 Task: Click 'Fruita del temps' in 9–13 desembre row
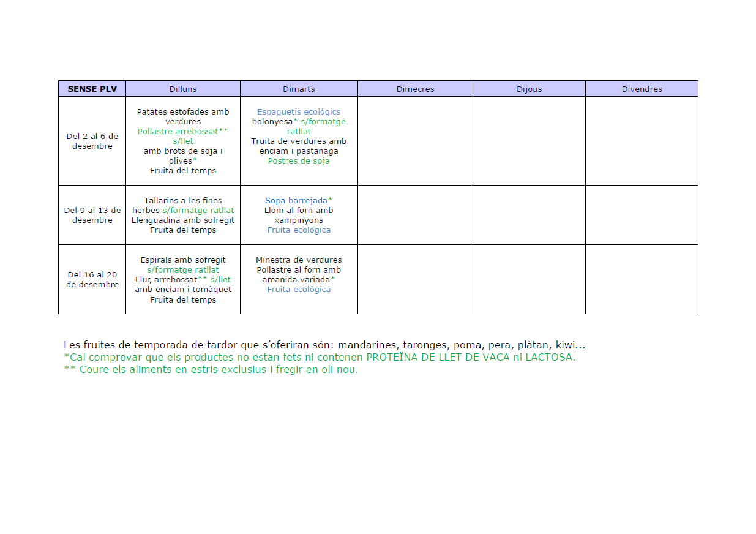pyautogui.click(x=183, y=230)
